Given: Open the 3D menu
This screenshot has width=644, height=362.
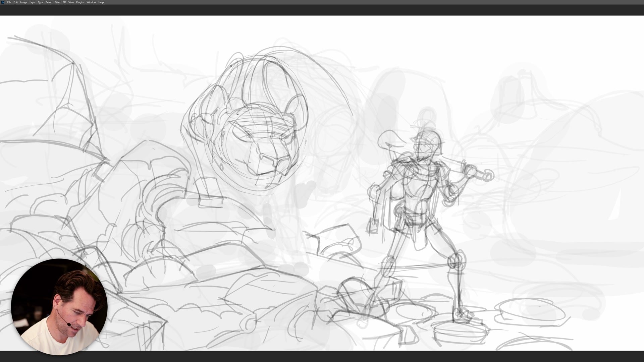Looking at the screenshot, I should pos(64,2).
